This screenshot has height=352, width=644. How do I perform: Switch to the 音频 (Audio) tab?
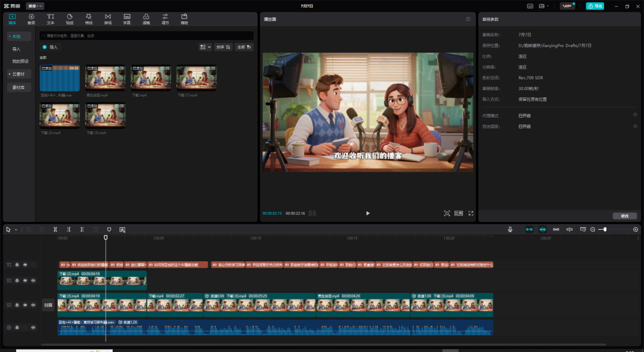(x=31, y=18)
